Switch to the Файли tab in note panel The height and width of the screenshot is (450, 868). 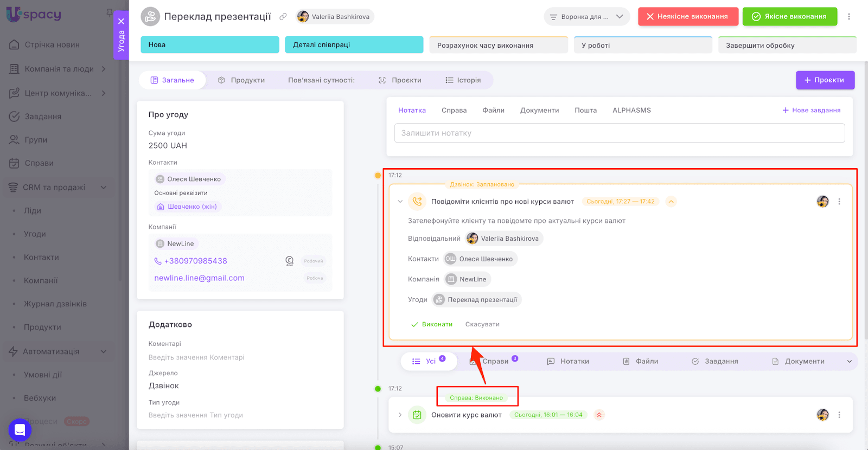tap(493, 110)
